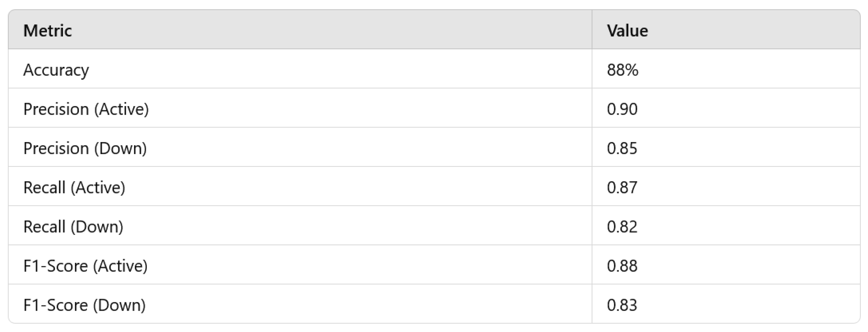The width and height of the screenshot is (868, 332).
Task: Click the Value column header
Action: click(627, 31)
